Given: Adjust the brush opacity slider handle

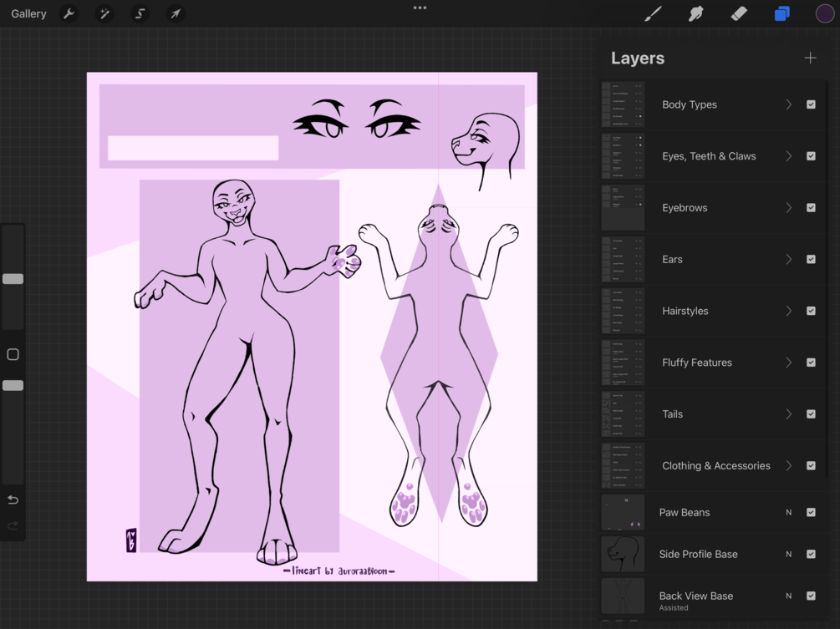Looking at the screenshot, I should coord(13,385).
